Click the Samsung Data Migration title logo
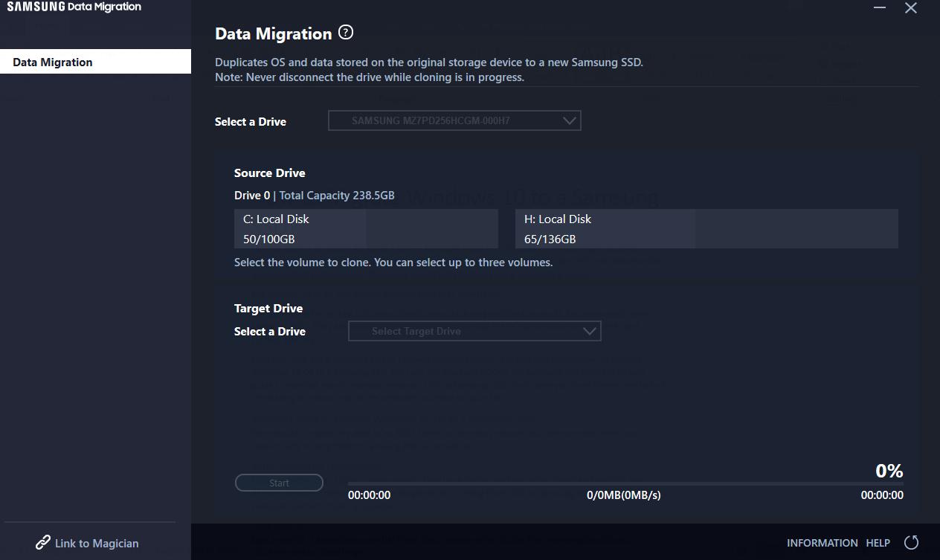Image resolution: width=940 pixels, height=560 pixels. [x=74, y=7]
